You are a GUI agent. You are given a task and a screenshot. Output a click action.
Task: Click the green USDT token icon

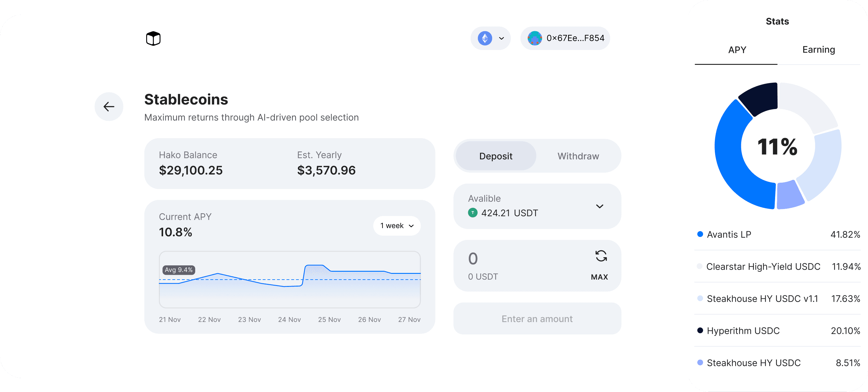[x=472, y=213]
